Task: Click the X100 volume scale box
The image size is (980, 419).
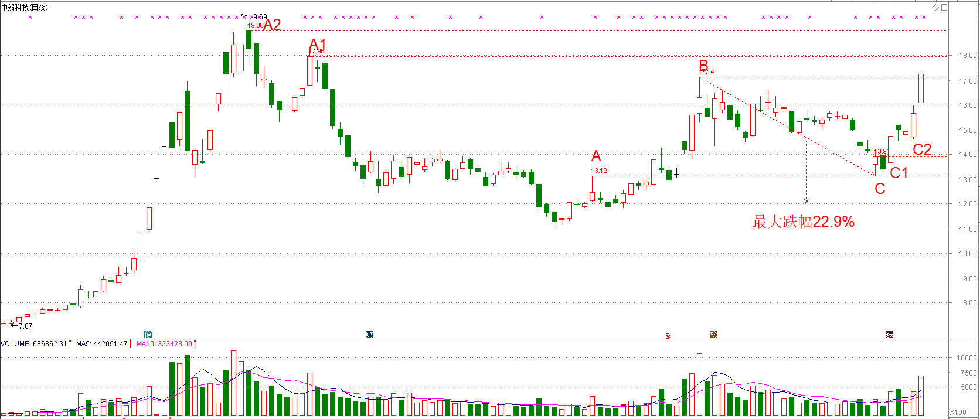Action: click(x=958, y=413)
